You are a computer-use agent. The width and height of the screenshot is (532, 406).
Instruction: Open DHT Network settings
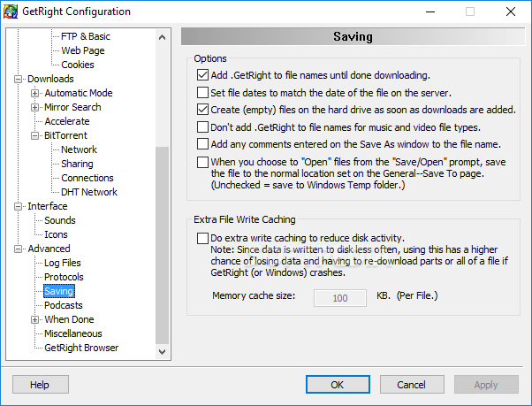(89, 192)
